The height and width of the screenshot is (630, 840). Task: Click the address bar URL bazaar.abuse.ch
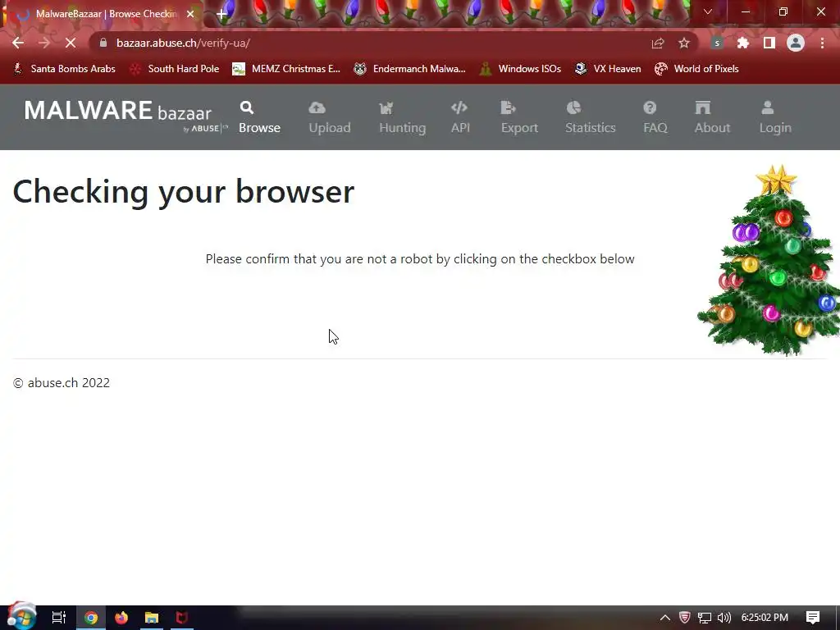click(x=183, y=43)
